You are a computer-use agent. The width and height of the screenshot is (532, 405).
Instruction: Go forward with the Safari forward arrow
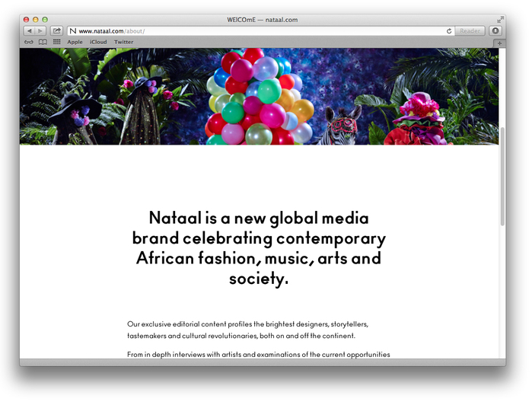[40, 31]
